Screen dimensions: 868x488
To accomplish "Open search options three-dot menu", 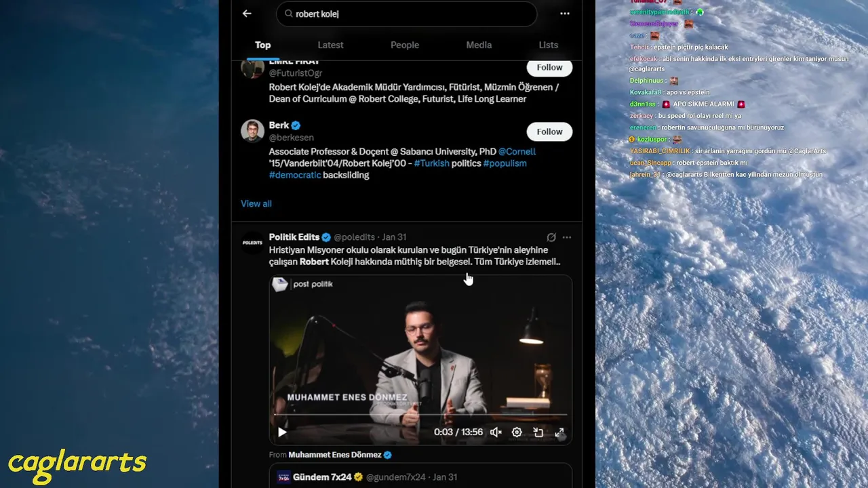I will pos(565,14).
